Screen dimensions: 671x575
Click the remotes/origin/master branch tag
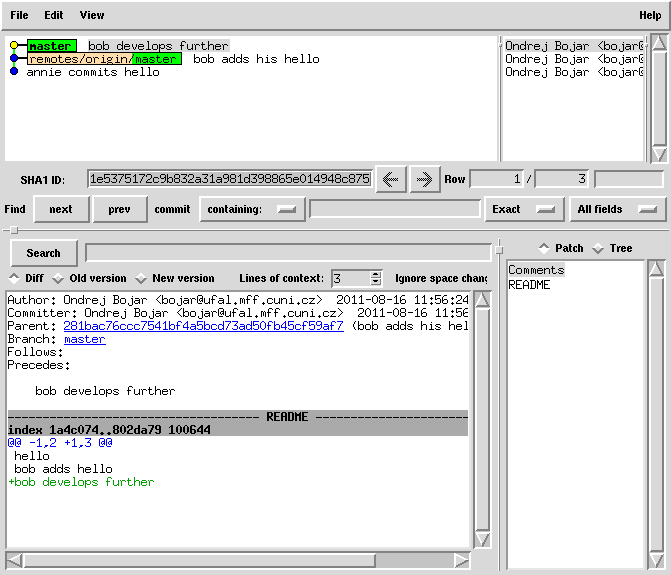104,59
